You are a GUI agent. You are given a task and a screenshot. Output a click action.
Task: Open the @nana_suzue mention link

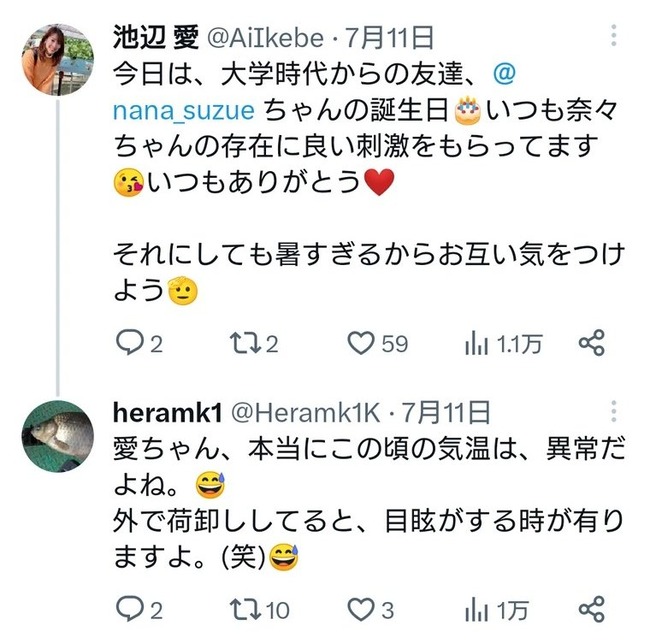point(314,92)
